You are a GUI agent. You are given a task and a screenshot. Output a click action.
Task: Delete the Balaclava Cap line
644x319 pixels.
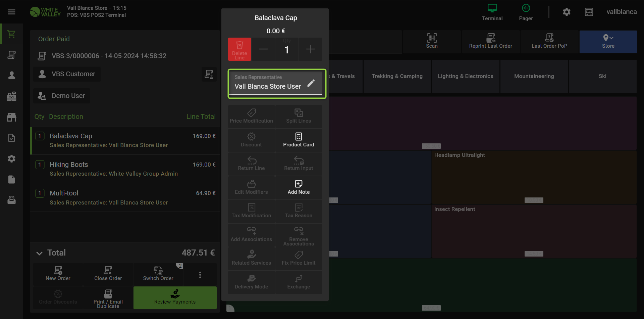(x=239, y=49)
